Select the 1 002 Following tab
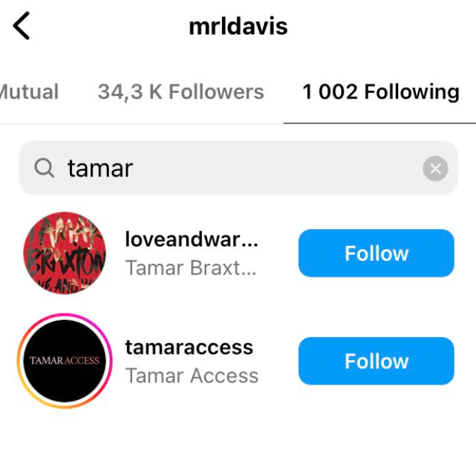This screenshot has height=451, width=476. click(381, 91)
